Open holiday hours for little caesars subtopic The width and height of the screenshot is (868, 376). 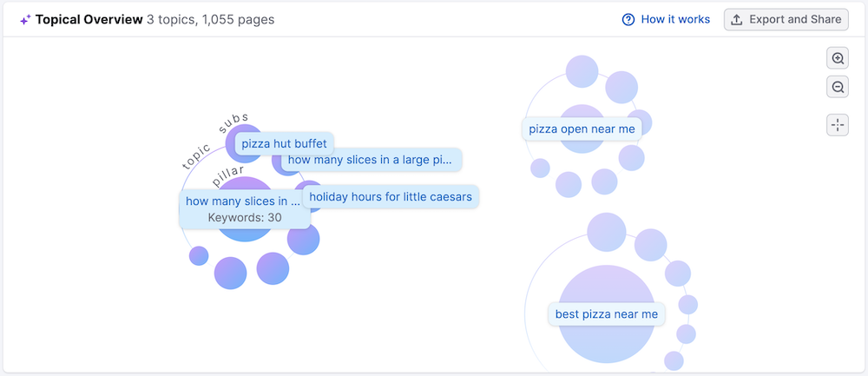(x=391, y=196)
